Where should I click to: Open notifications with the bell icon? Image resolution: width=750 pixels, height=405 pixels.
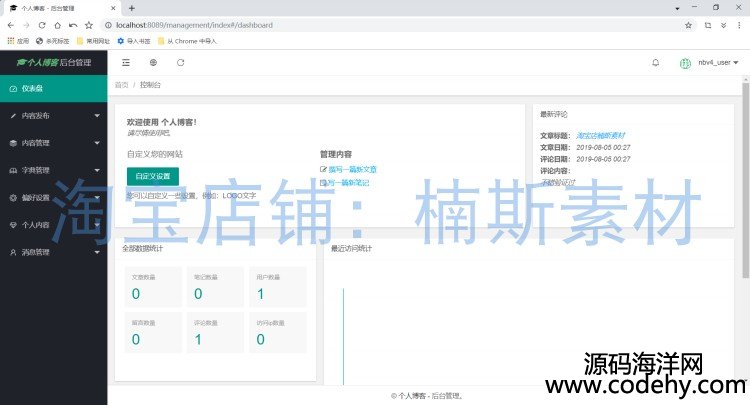click(656, 62)
